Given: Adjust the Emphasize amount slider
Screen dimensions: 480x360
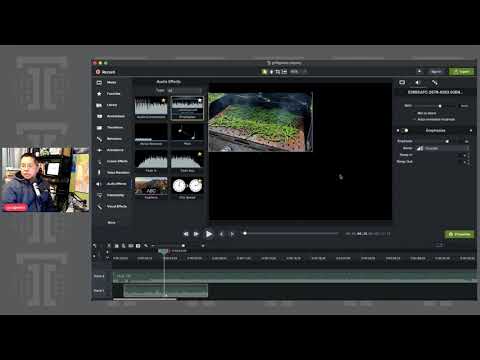Looking at the screenshot, I should (447, 141).
